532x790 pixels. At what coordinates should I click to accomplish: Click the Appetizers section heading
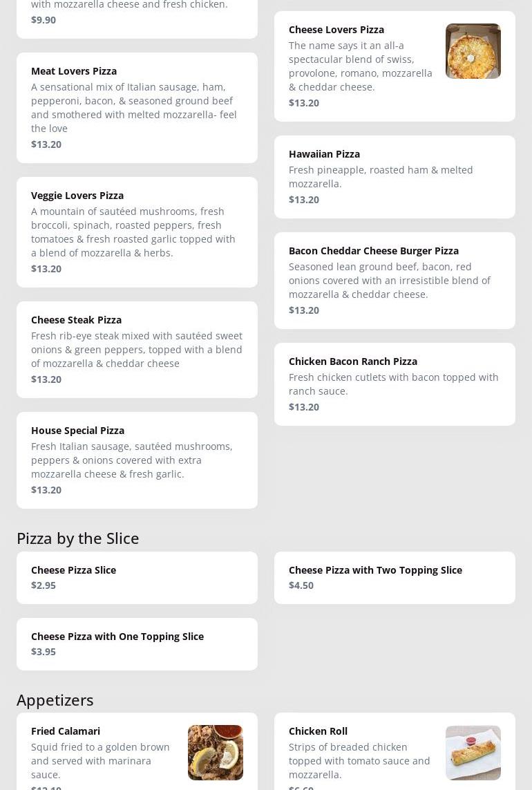point(55,699)
